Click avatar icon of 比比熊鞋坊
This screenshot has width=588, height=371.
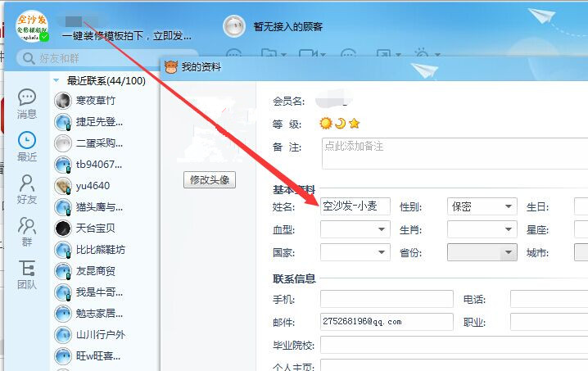click(x=62, y=250)
